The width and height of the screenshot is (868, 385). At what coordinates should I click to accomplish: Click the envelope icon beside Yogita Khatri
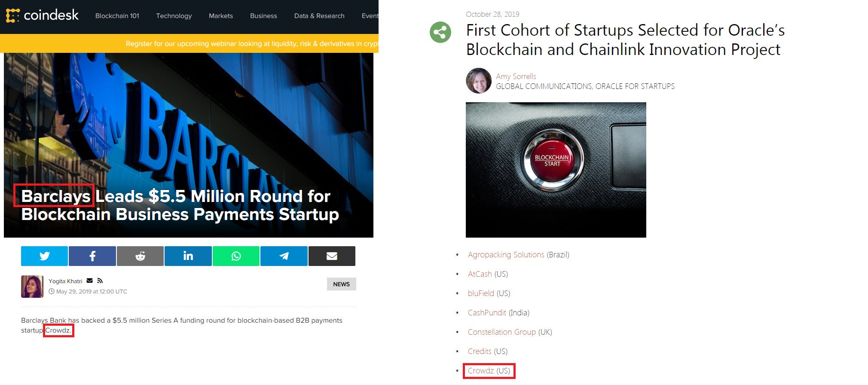[x=90, y=281]
